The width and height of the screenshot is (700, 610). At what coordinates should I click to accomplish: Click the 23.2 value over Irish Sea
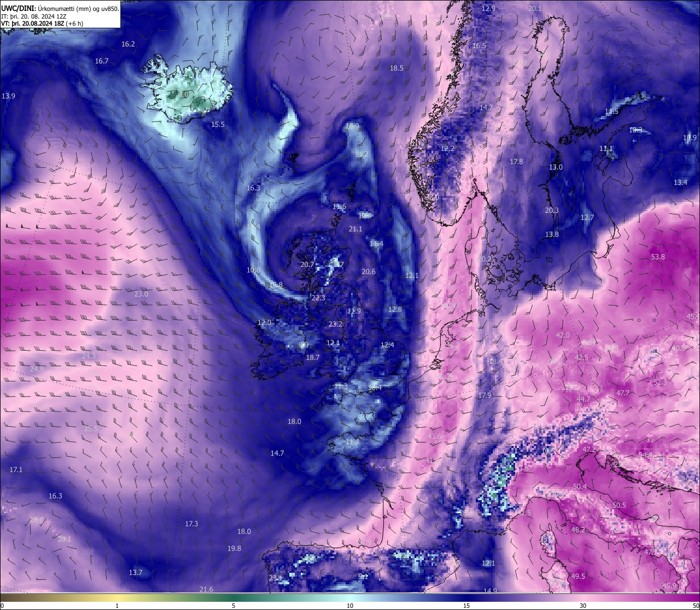pos(335,324)
